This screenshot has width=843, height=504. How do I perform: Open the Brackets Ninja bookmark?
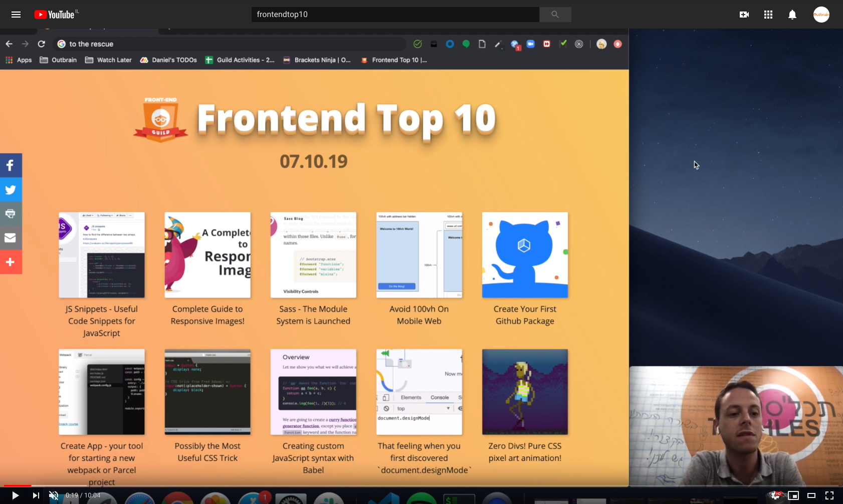point(317,60)
